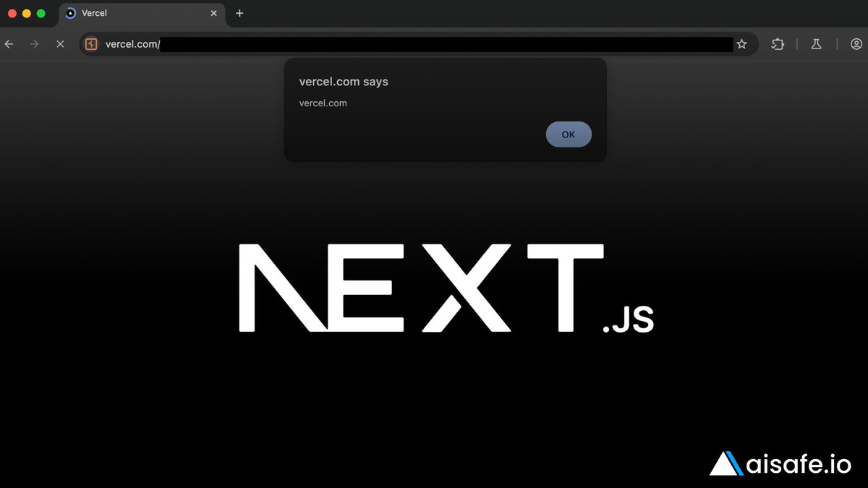Click the "vercel.com" message text in the dialog
The width and height of the screenshot is (868, 488).
[x=323, y=103]
